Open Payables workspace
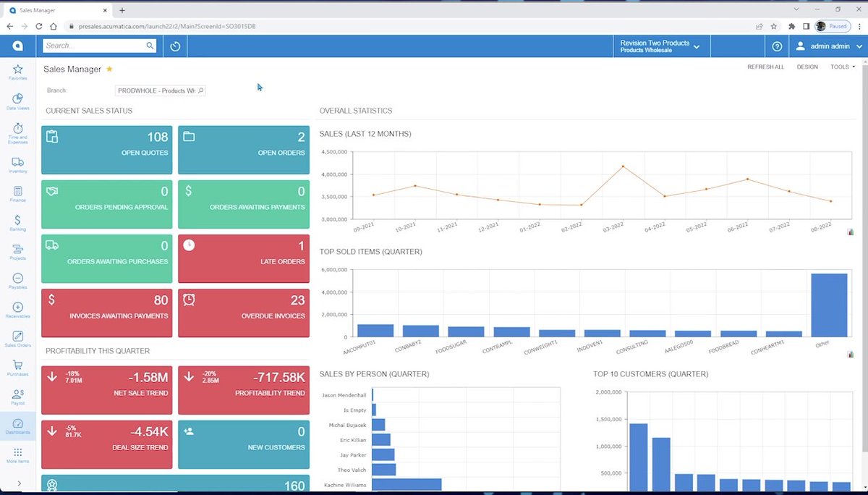This screenshot has height=495, width=868. (x=18, y=281)
